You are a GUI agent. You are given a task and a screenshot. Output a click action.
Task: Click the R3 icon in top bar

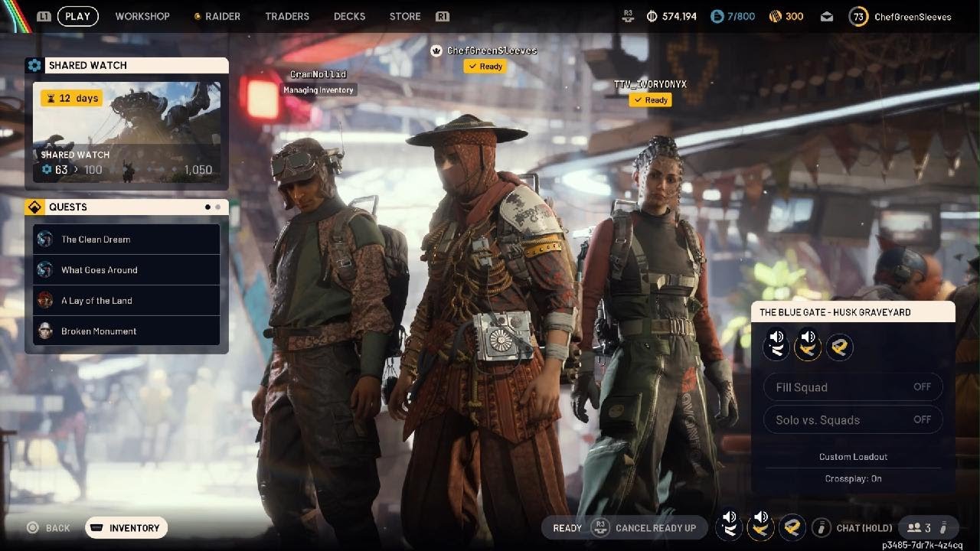629,15
